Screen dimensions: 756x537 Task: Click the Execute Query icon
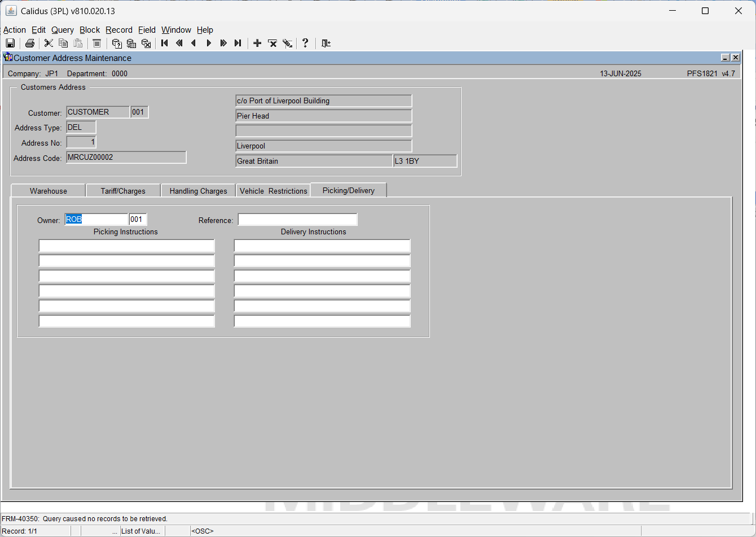131,43
